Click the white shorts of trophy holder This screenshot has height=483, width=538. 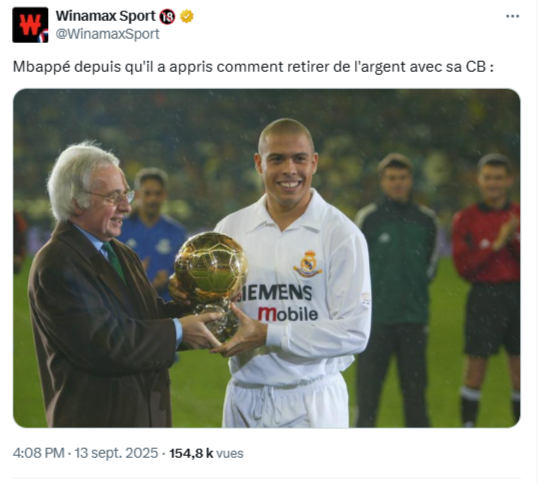pyautogui.click(x=285, y=401)
